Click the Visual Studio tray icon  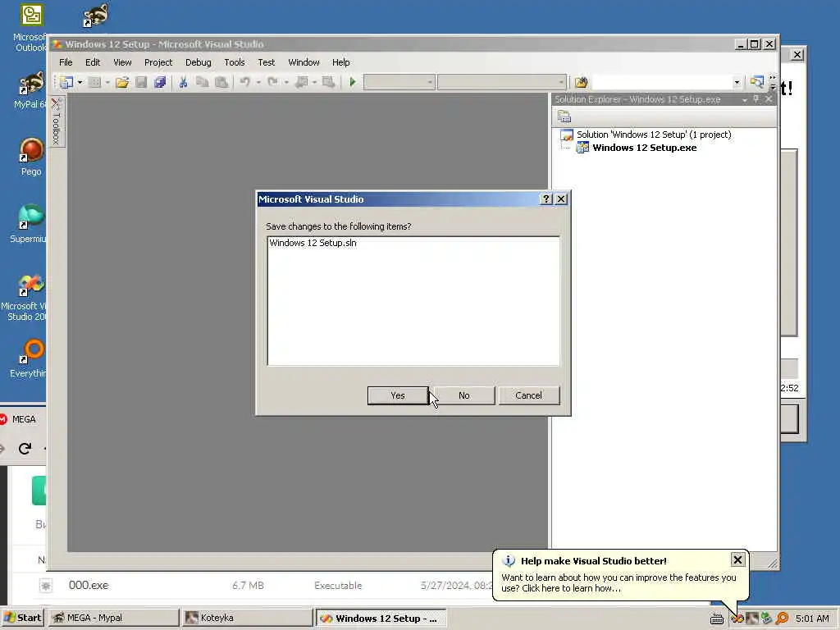[x=738, y=619]
